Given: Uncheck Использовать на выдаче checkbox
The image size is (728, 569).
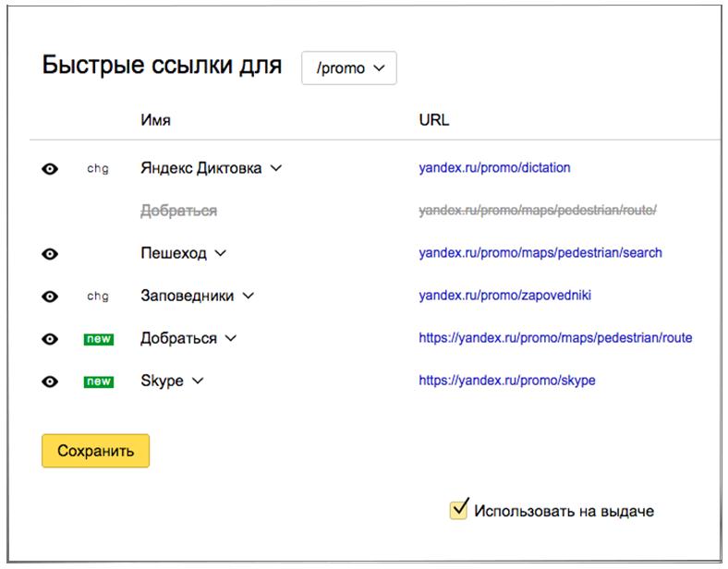Looking at the screenshot, I should click(x=459, y=510).
